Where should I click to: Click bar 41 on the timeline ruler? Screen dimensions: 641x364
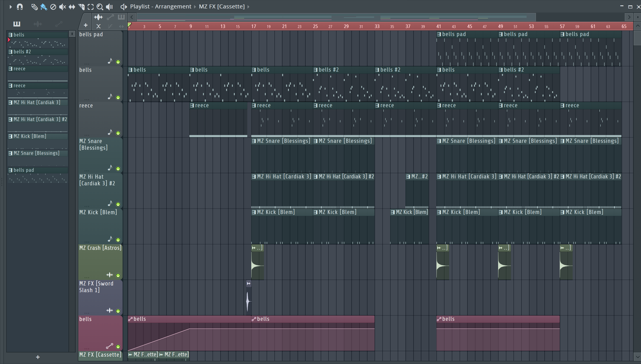point(439,26)
